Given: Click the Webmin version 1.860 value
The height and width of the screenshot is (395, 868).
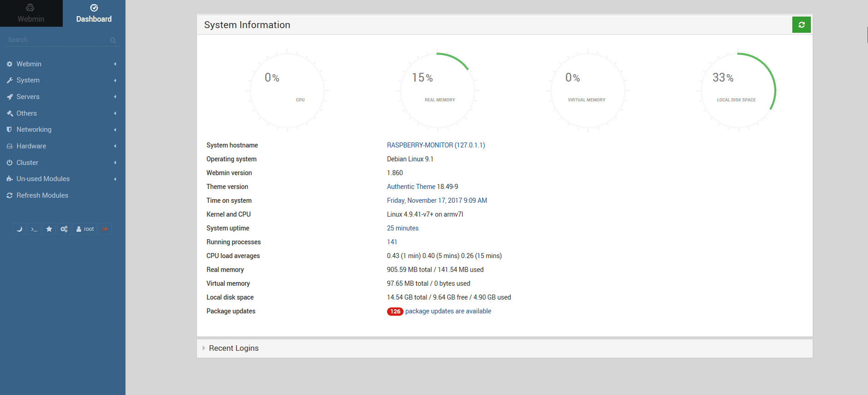Looking at the screenshot, I should point(395,173).
